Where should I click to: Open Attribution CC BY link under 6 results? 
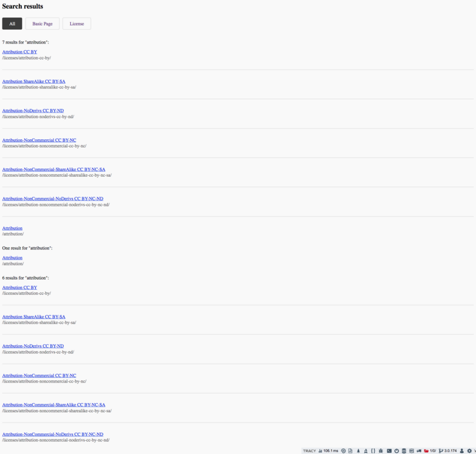pyautogui.click(x=20, y=288)
